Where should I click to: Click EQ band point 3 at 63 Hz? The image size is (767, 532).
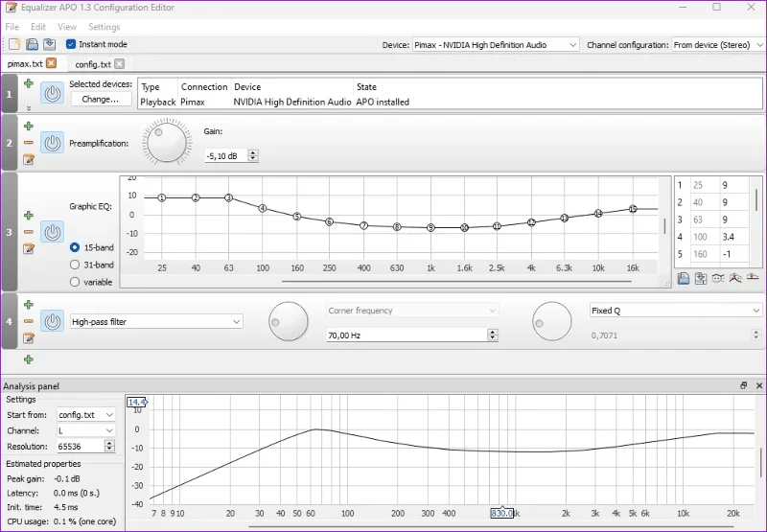point(228,197)
